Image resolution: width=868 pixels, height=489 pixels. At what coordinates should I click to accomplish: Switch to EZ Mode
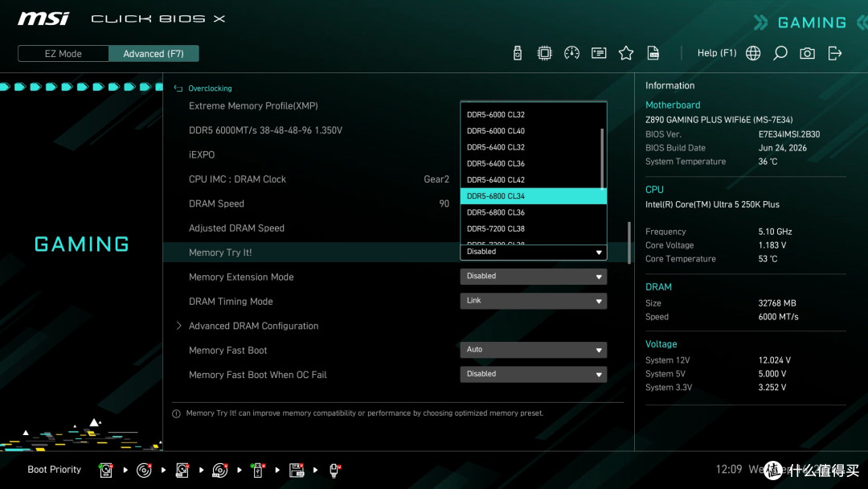click(x=63, y=54)
